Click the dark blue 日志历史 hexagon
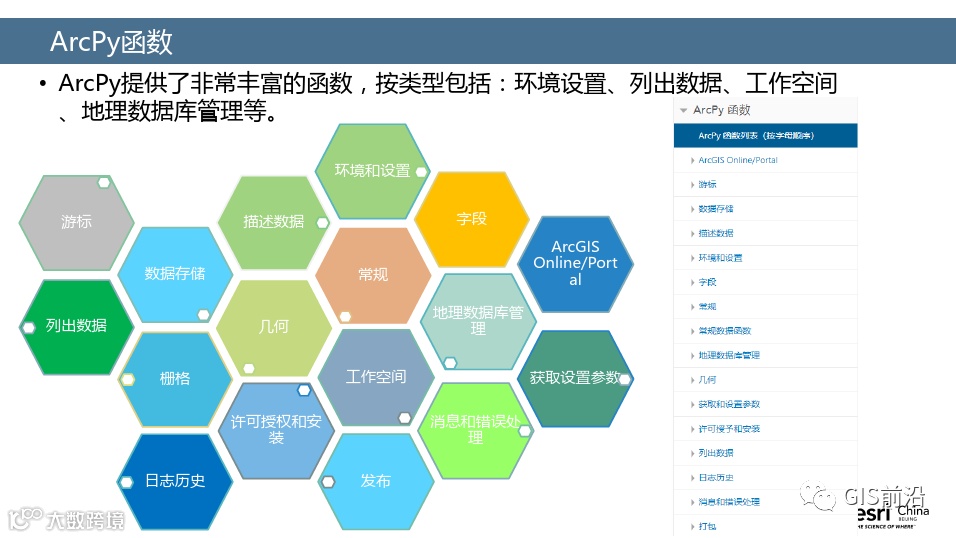This screenshot has width=956, height=538. point(175,481)
